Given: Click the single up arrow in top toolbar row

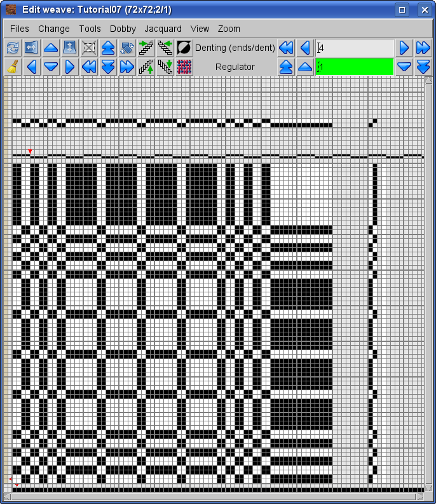Looking at the screenshot, I should [51, 48].
